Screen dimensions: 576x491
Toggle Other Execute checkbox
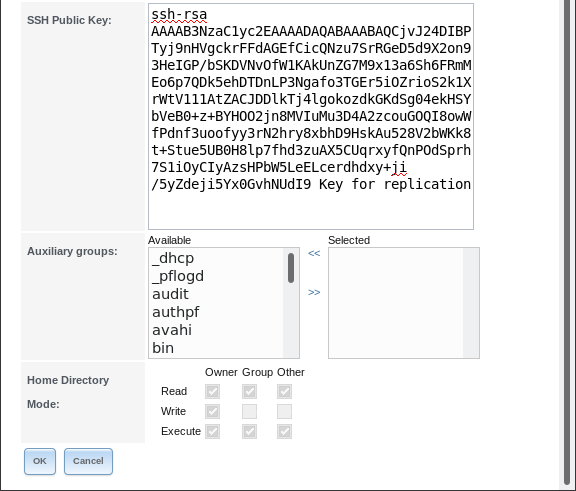[x=284, y=432]
